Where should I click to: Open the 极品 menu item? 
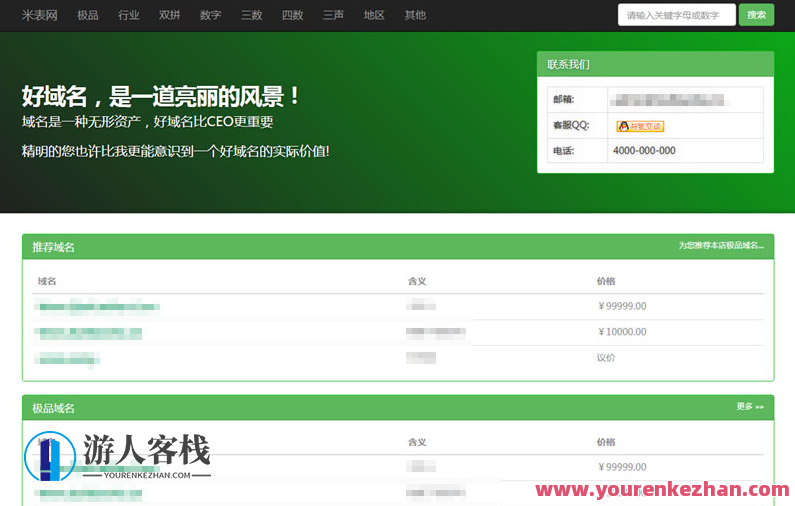(x=88, y=15)
